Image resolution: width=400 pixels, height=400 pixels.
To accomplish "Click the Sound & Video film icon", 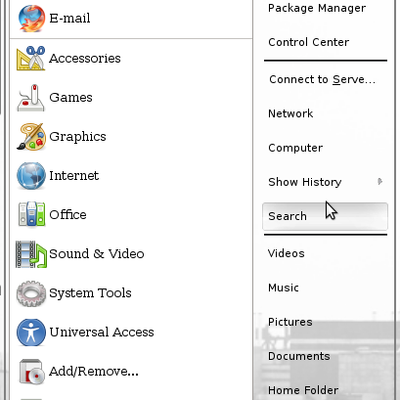I will 31,254.
